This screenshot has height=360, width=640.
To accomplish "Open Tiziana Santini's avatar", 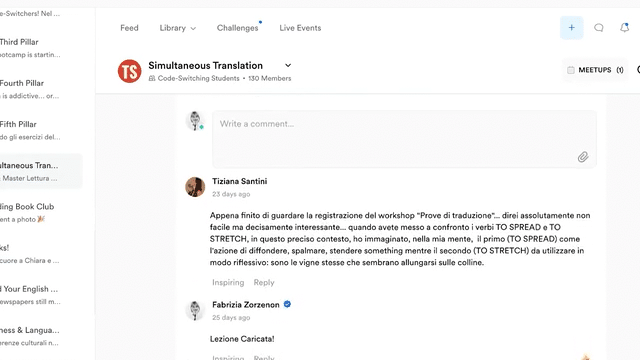I will coord(195,187).
